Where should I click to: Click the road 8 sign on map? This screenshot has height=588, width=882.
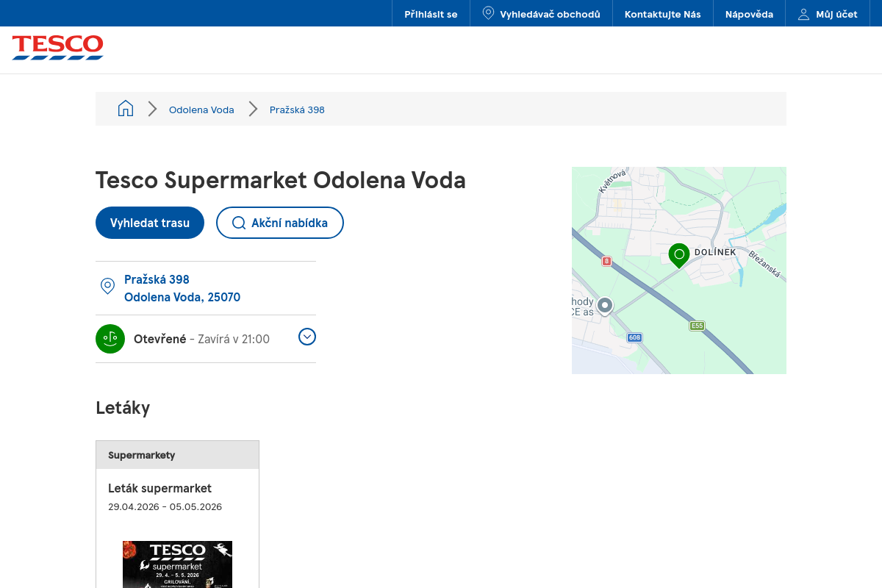click(x=606, y=261)
